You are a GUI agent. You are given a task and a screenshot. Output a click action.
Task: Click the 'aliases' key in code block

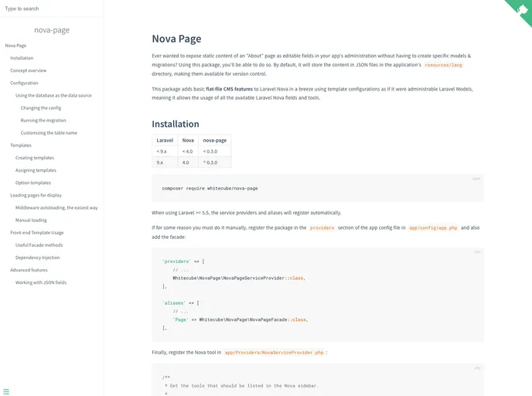pyautogui.click(x=174, y=302)
